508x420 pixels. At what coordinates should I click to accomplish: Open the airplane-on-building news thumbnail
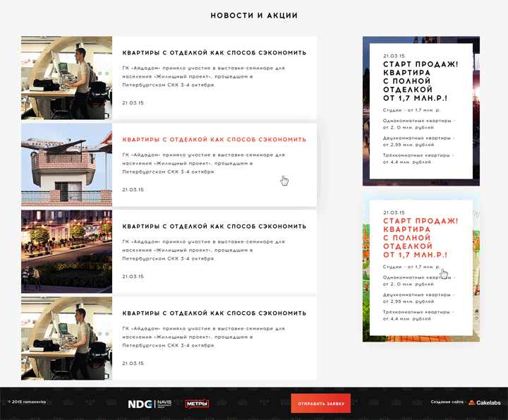coord(66,164)
